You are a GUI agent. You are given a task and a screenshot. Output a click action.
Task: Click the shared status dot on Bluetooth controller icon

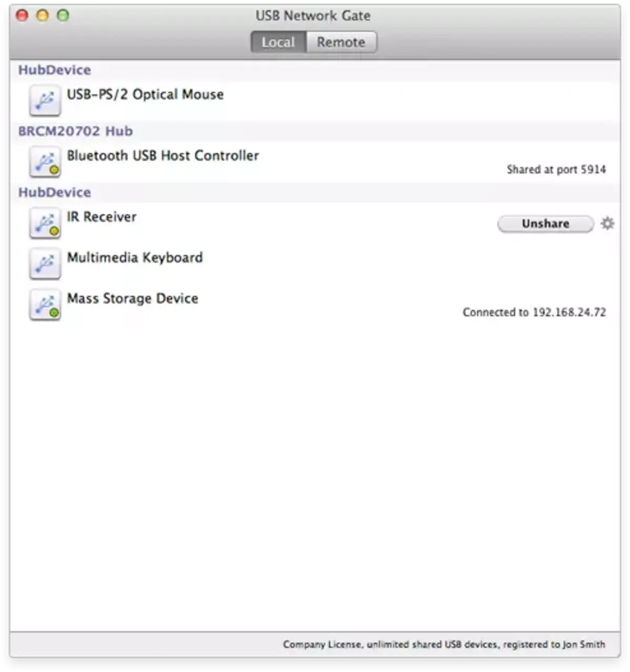55,170
